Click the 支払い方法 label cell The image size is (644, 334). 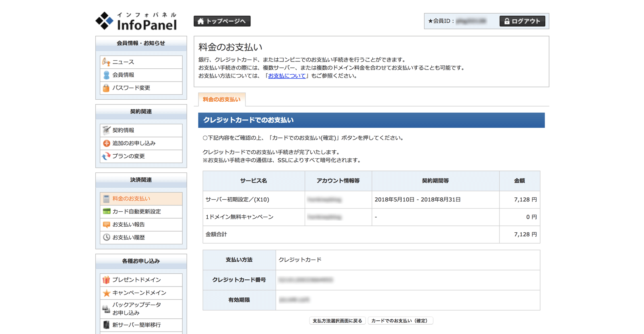click(x=239, y=260)
